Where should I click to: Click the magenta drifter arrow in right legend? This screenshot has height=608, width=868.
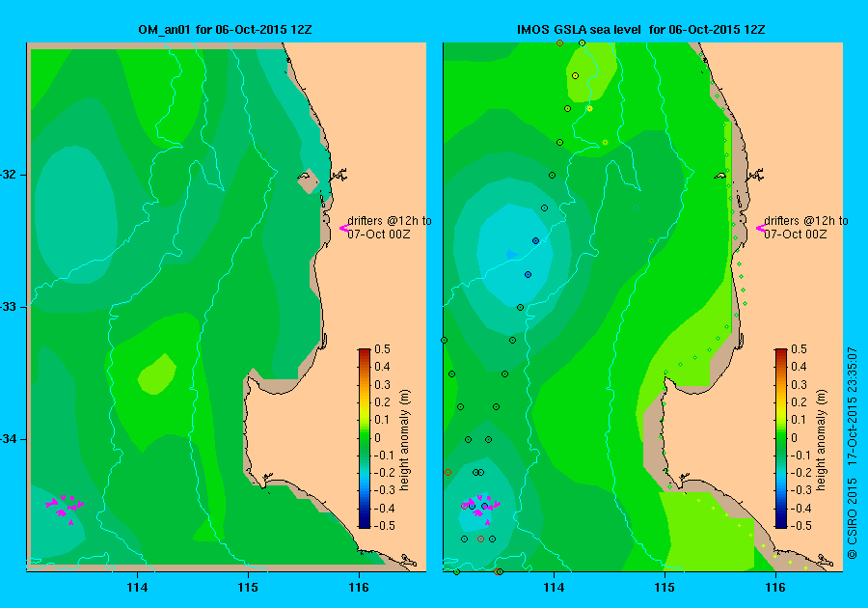761,228
